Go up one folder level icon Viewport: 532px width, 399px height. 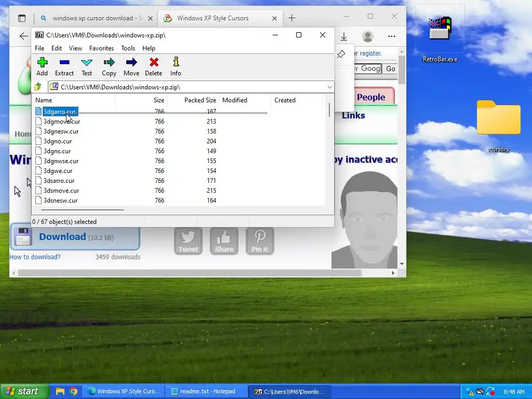[x=38, y=87]
